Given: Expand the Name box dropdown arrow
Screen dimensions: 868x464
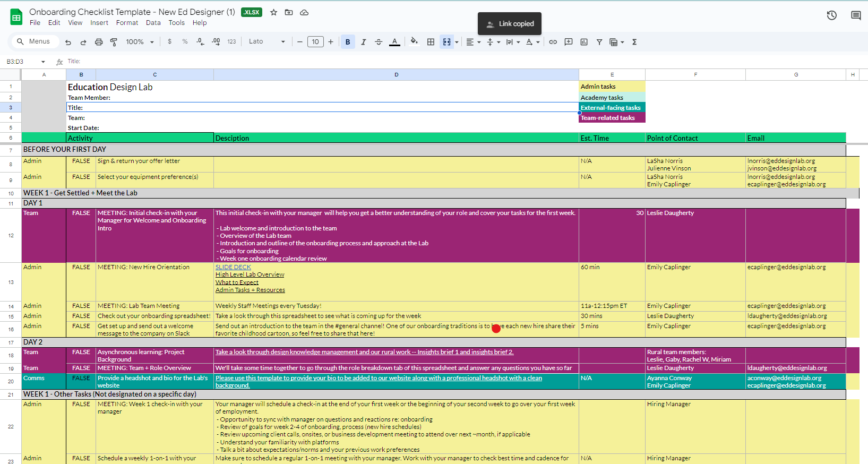Looking at the screenshot, I should click(43, 62).
